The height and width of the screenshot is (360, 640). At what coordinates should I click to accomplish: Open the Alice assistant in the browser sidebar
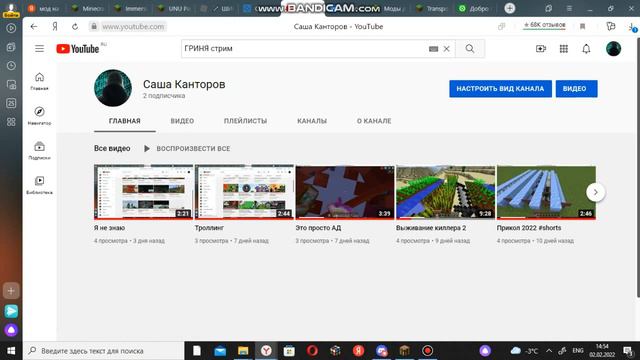point(11,329)
